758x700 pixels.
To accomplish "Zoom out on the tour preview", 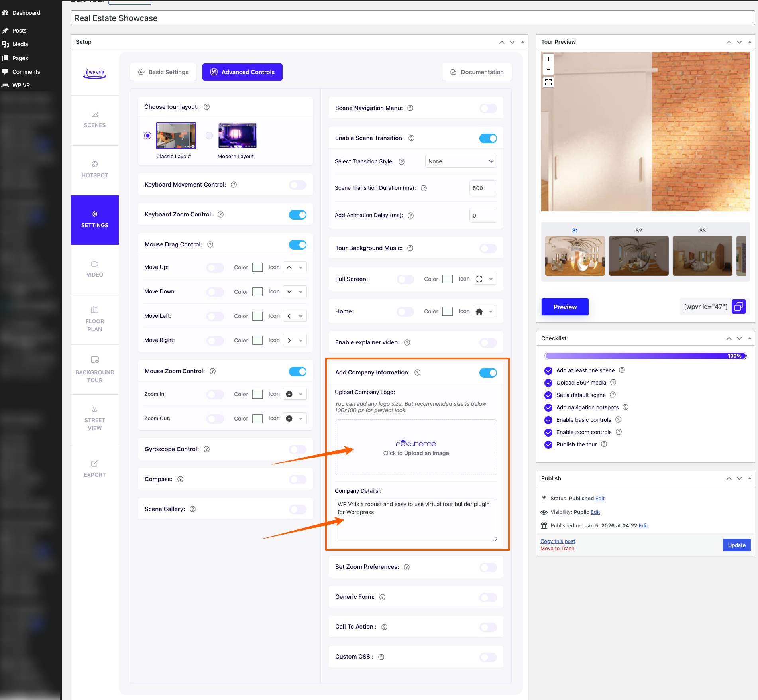I will pos(548,69).
